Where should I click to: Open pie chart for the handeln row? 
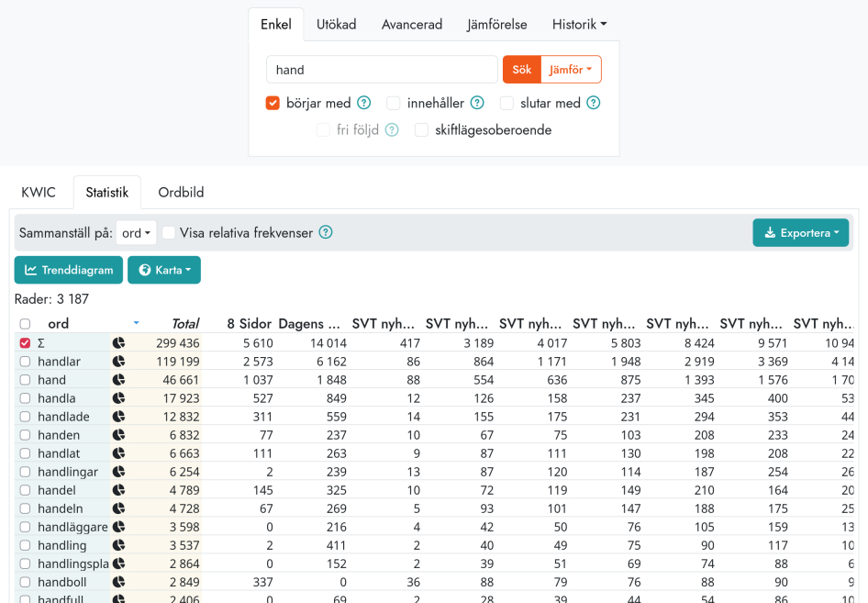[118, 508]
